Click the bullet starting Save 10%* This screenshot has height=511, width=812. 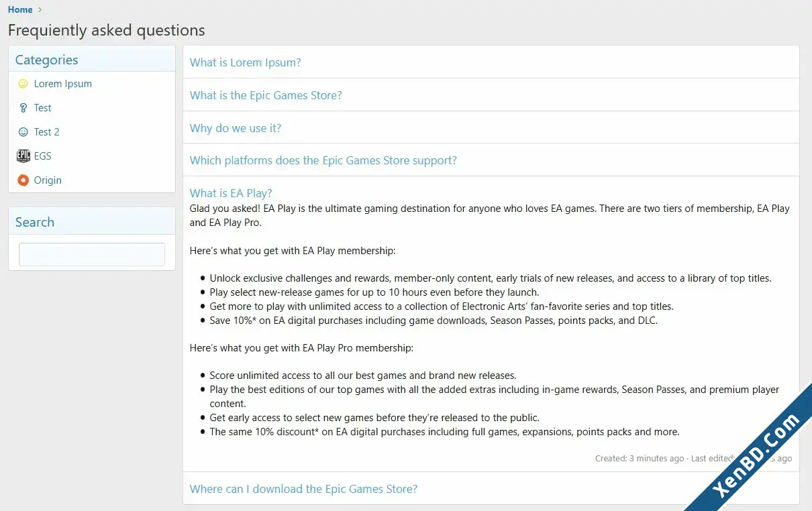(x=434, y=321)
